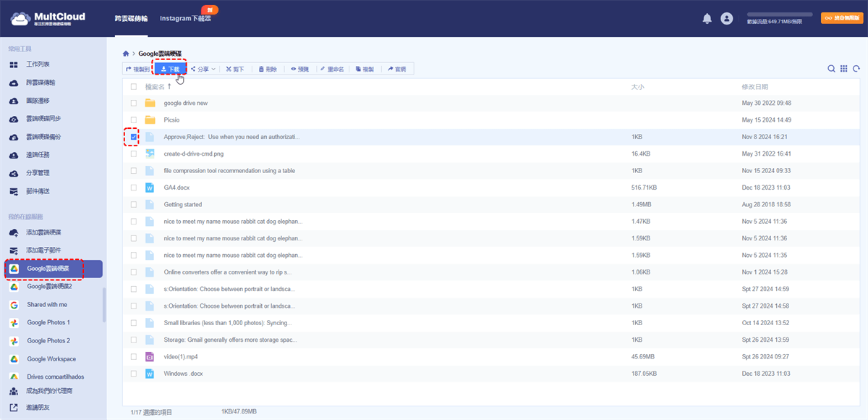The height and width of the screenshot is (420, 868).
Task: Check the Picsio folder checkbox
Action: tap(134, 119)
